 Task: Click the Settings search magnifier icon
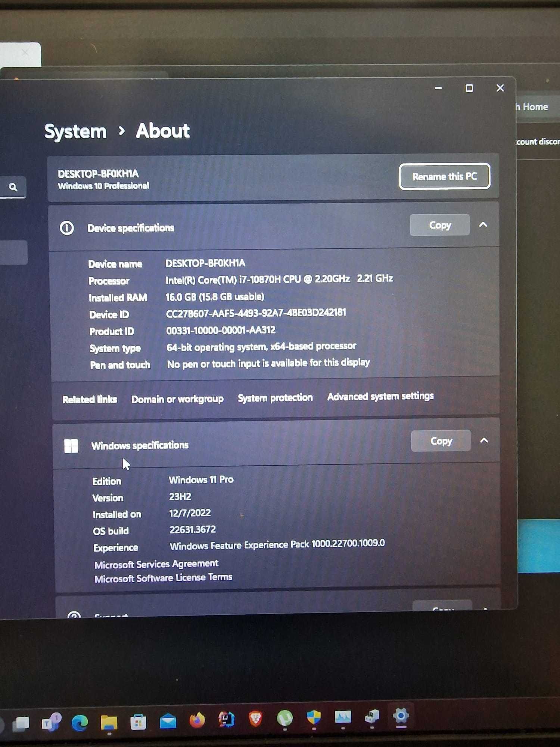point(13,187)
